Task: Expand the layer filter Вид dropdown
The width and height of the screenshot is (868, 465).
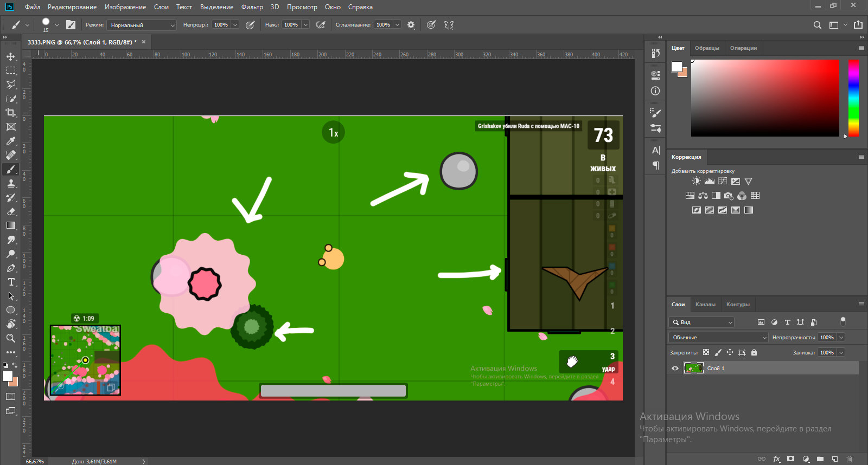Action: point(701,322)
